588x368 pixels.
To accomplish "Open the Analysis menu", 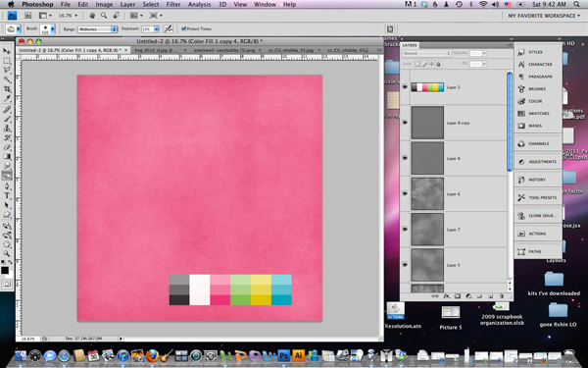I will (x=199, y=4).
